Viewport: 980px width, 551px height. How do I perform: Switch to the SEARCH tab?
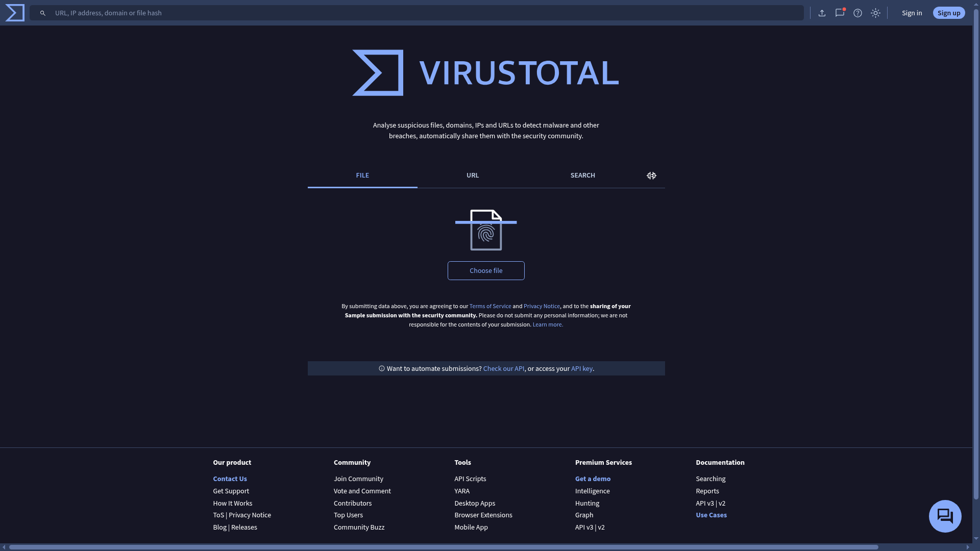(582, 176)
